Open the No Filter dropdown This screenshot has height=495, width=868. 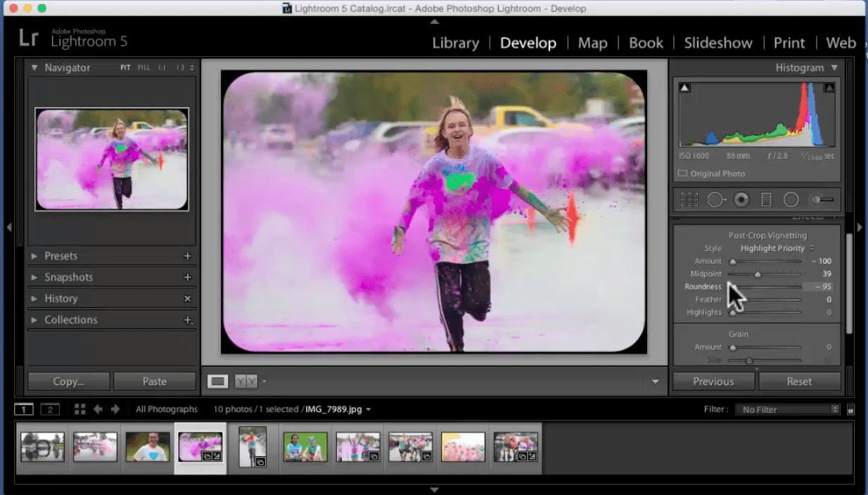(788, 409)
